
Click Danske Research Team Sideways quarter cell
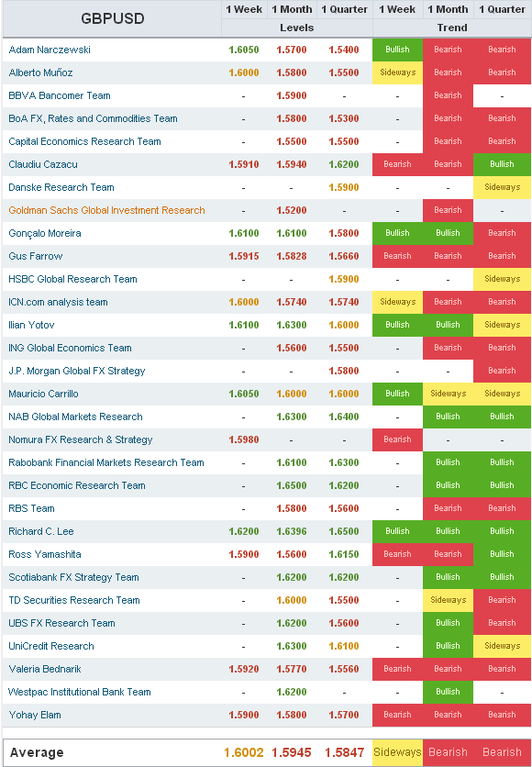click(502, 188)
